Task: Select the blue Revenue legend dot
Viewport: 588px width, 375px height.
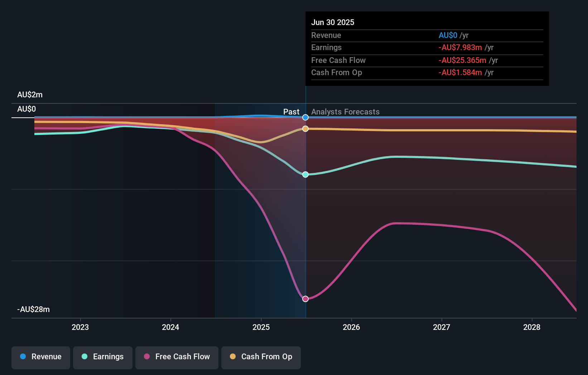Action: pos(23,356)
